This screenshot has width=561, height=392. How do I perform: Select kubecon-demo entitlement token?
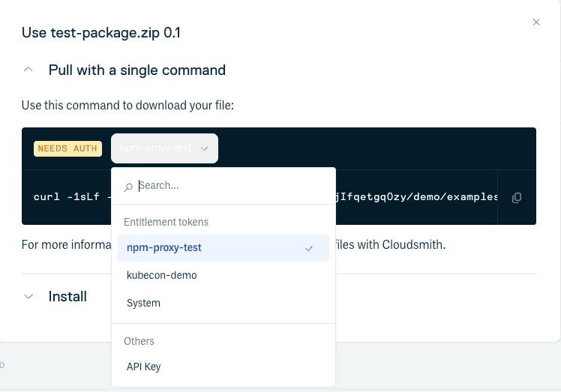click(x=161, y=275)
